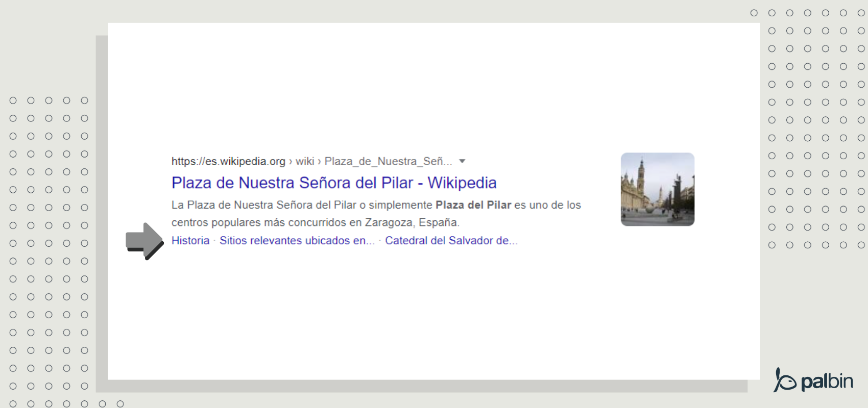The height and width of the screenshot is (408, 868).
Task: Click the Plaza_de_Nuestra_Señ... breadcrumb segment
Action: click(389, 162)
